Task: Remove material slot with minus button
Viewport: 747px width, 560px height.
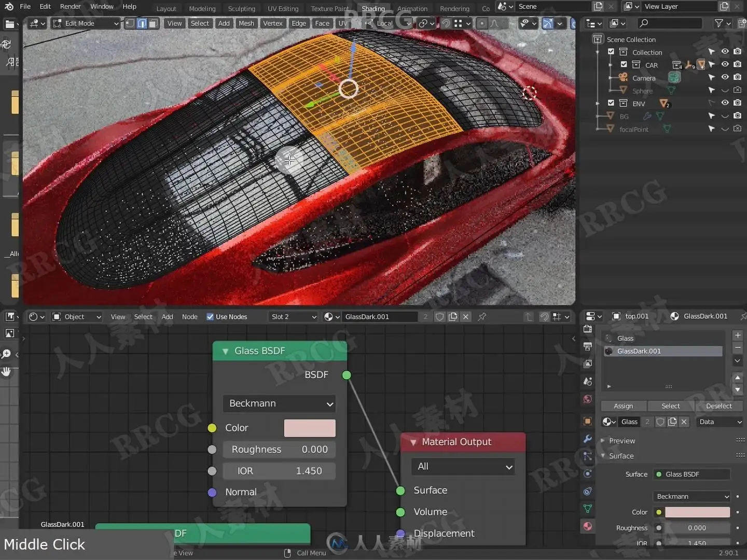Action: [x=738, y=347]
